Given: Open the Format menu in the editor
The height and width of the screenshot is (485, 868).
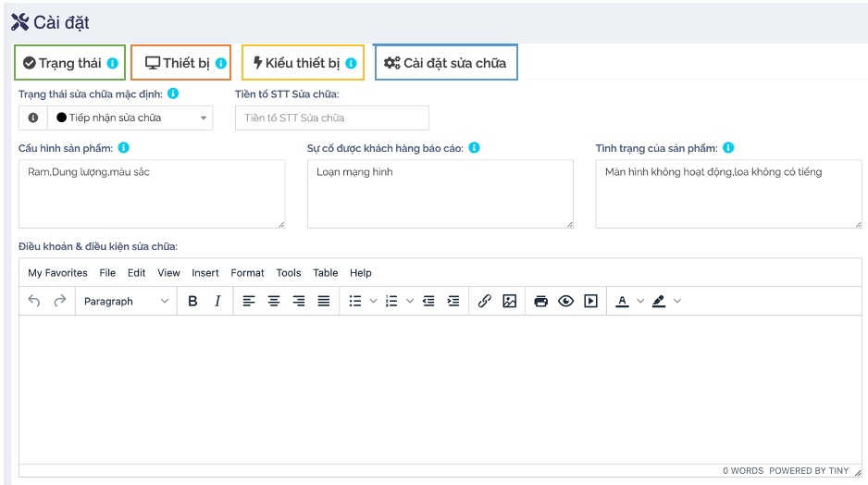Looking at the screenshot, I should coord(247,273).
